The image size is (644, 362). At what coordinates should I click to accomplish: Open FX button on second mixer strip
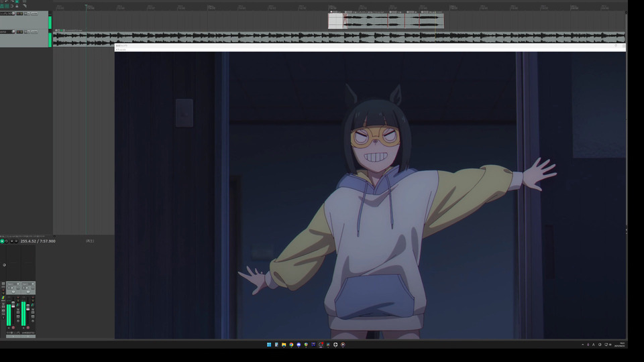pyautogui.click(x=33, y=310)
